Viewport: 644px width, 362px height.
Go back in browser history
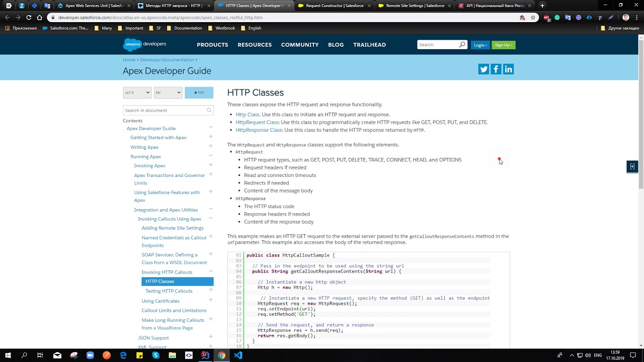point(7,18)
